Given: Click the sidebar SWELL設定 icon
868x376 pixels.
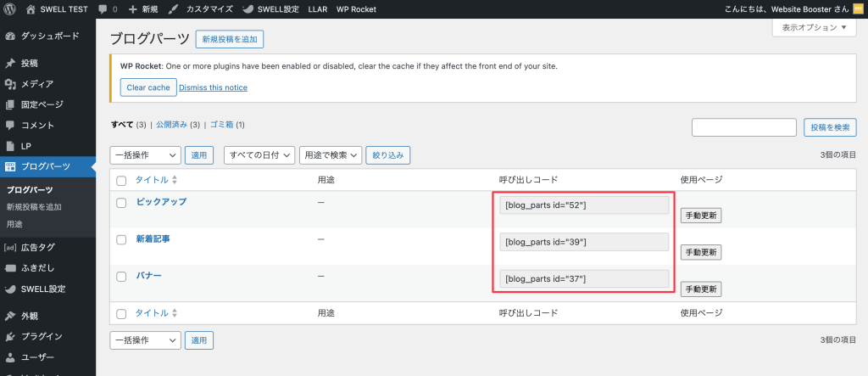Looking at the screenshot, I should [x=10, y=289].
